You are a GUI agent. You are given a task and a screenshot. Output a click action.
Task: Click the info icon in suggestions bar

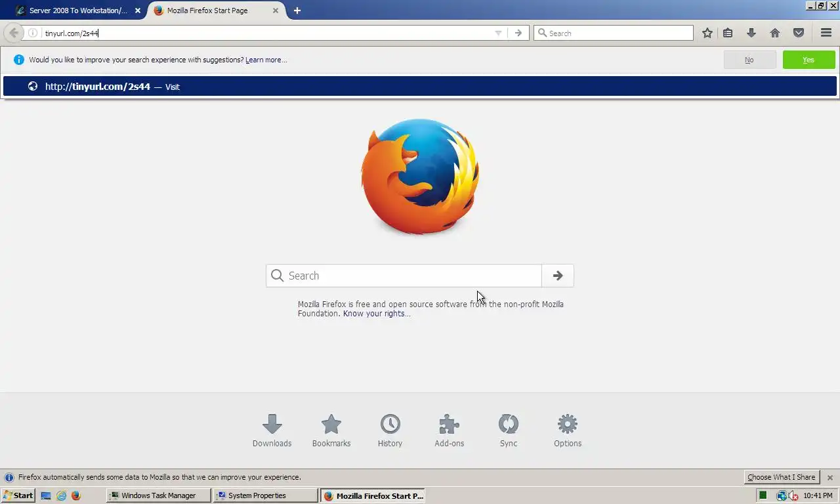(x=18, y=60)
